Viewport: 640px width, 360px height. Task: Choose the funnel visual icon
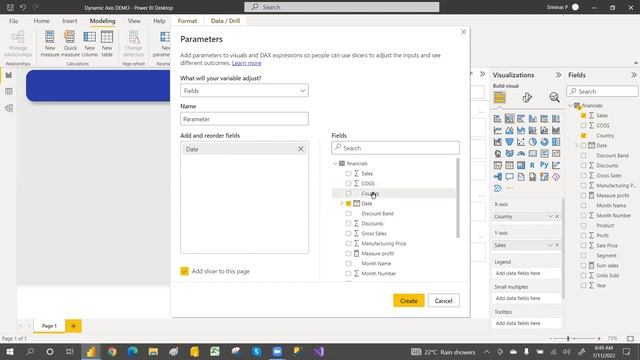(x=509, y=142)
